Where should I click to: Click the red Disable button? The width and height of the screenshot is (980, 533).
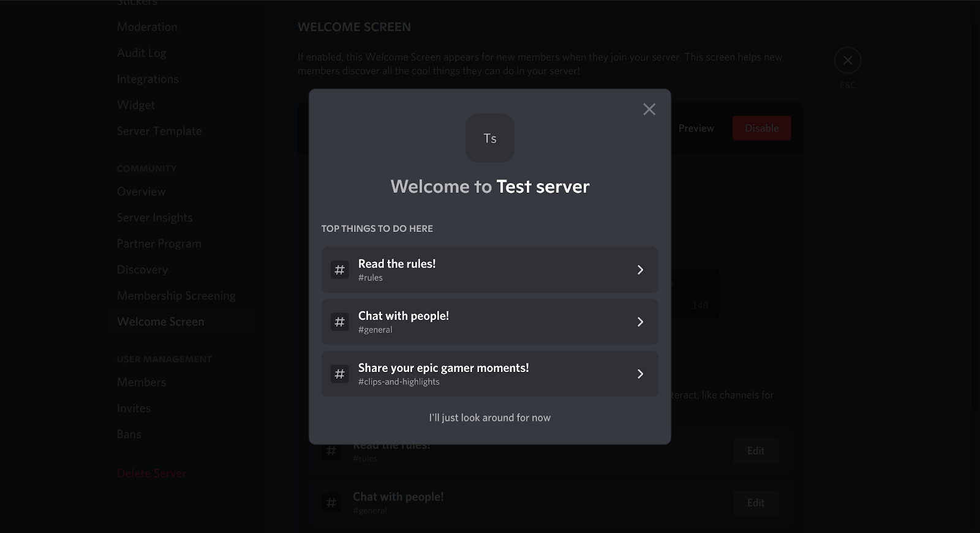click(x=762, y=129)
